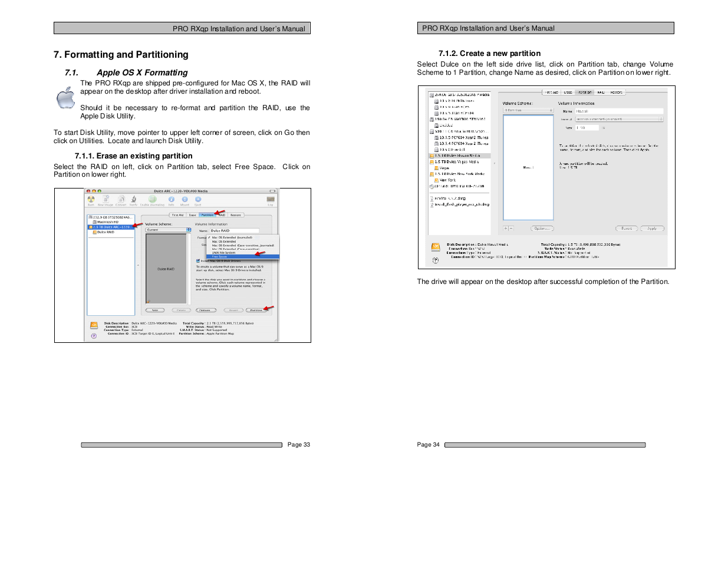Click Options… button in Hawaii window
This screenshot has height=562, width=728.
[x=542, y=229]
